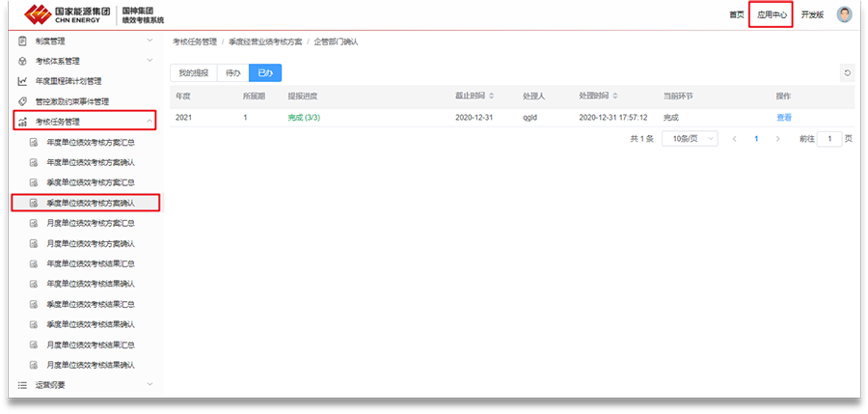Click the 查看 link in the 2021 row
Screen dimensions: 868x414
[783, 118]
